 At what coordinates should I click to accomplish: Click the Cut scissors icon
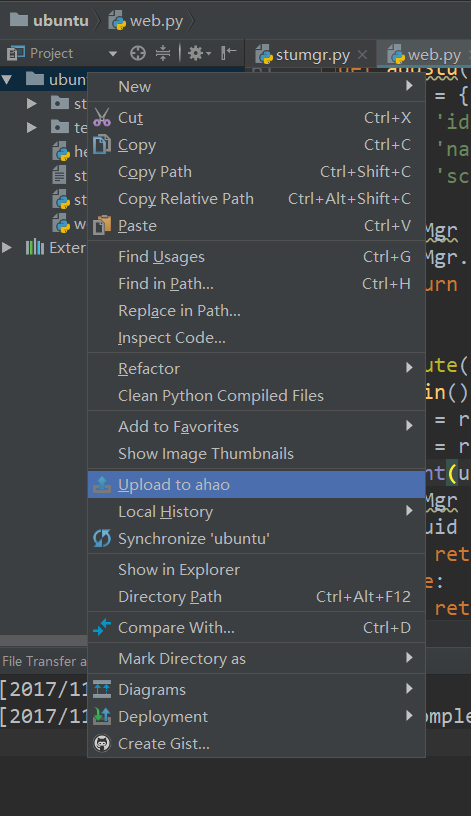pyautogui.click(x=101, y=118)
